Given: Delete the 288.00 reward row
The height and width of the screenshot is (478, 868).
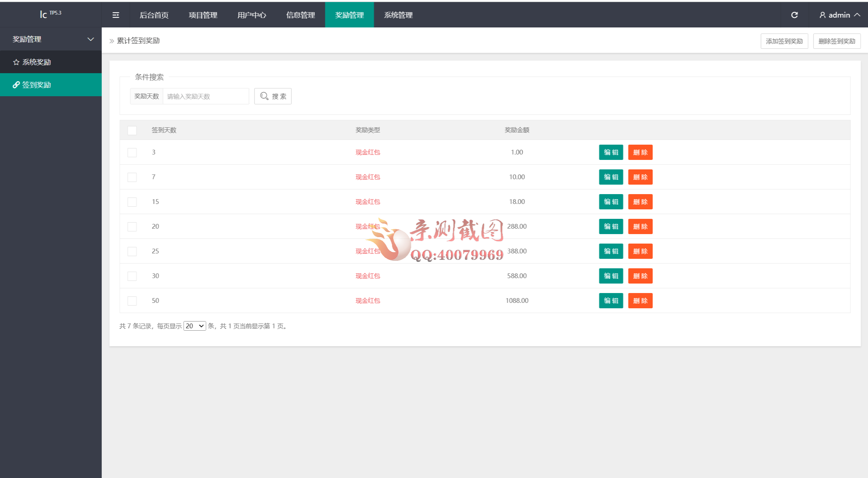Looking at the screenshot, I should tap(640, 227).
